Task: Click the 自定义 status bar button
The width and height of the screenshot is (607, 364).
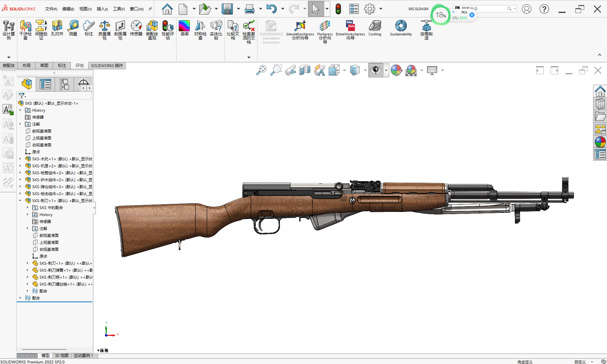Action: (580, 362)
